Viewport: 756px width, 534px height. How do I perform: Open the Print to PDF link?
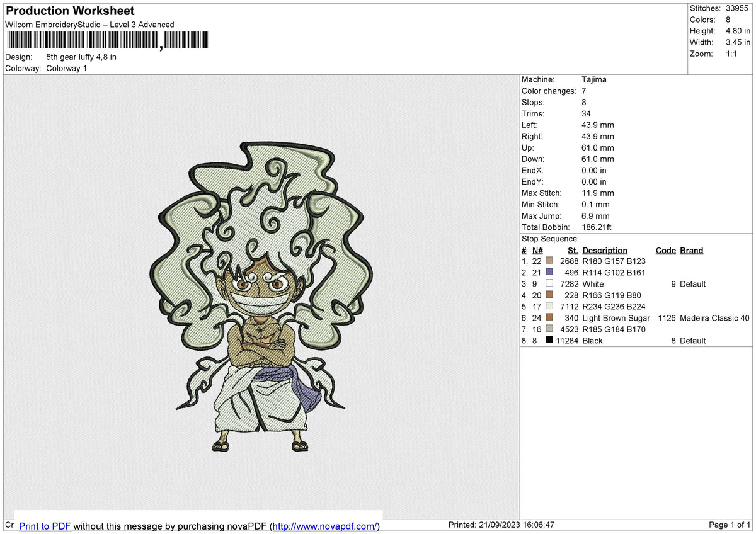point(45,526)
